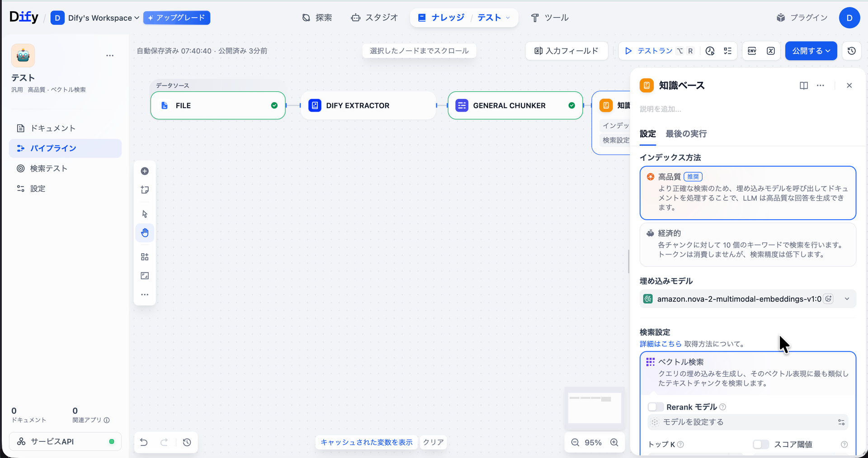
Task: Open version history icon beside 公開する
Action: coord(852,51)
